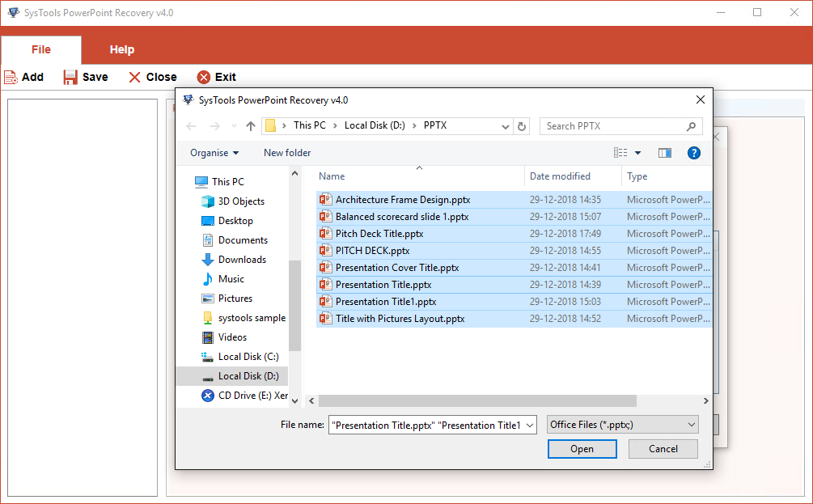Click the Cancel button
This screenshot has width=813, height=504.
pyautogui.click(x=663, y=449)
